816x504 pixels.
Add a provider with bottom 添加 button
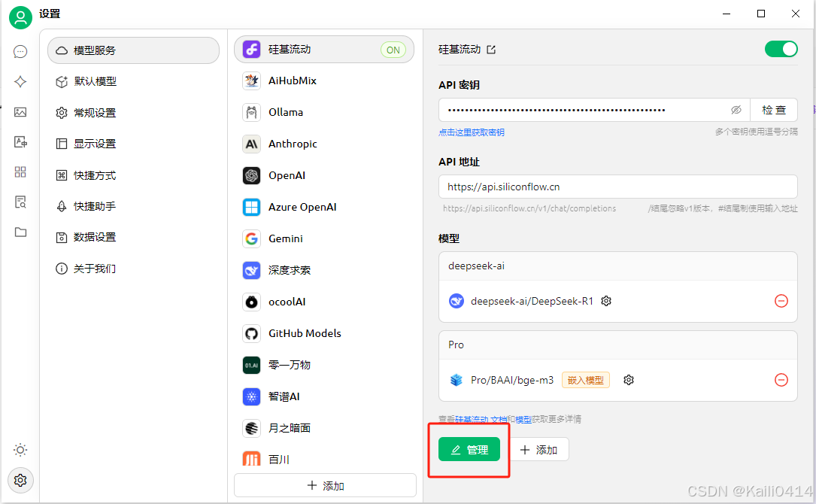point(325,485)
